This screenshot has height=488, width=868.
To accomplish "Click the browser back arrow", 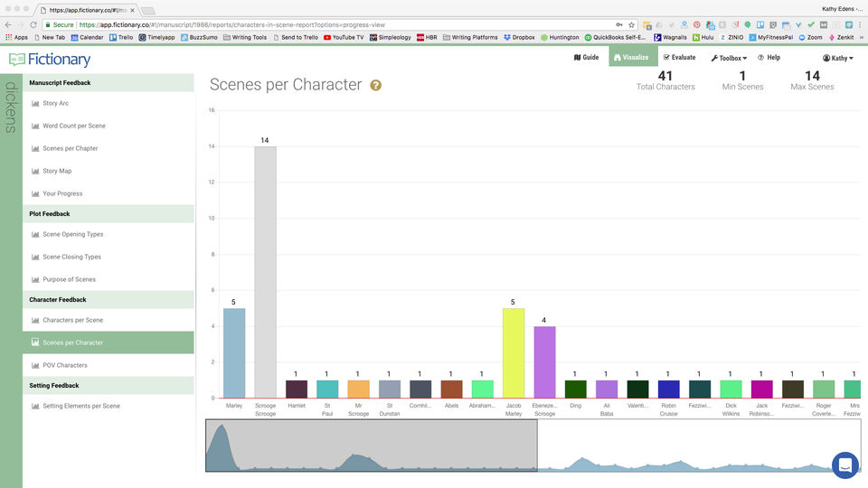I will click(x=8, y=25).
